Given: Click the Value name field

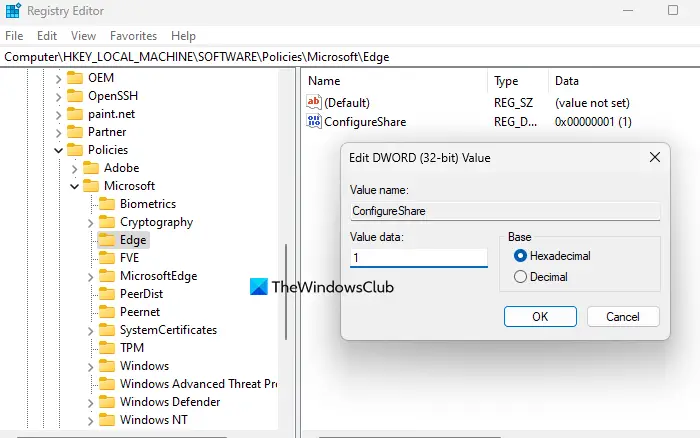Looking at the screenshot, I should [505, 211].
